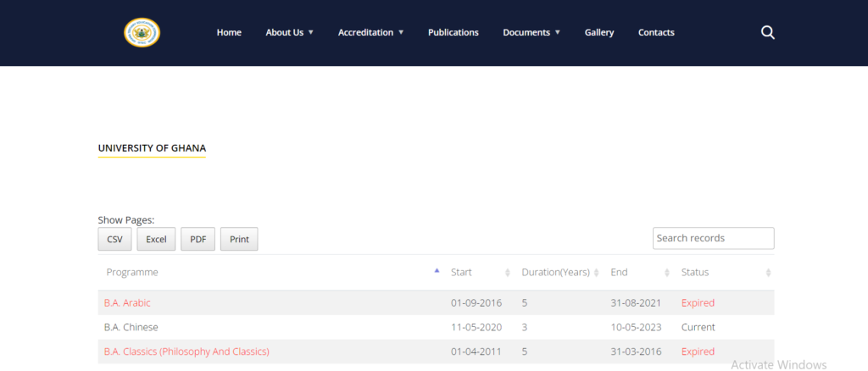Click start date 11-05-2020
Screen dimensions: 868x371
click(x=476, y=327)
